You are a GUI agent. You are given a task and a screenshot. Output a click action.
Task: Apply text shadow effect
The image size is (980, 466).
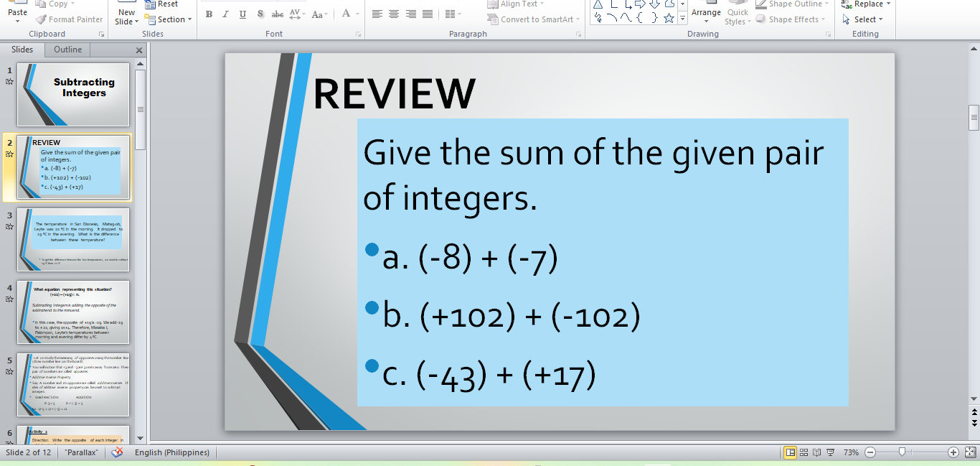pos(260,14)
